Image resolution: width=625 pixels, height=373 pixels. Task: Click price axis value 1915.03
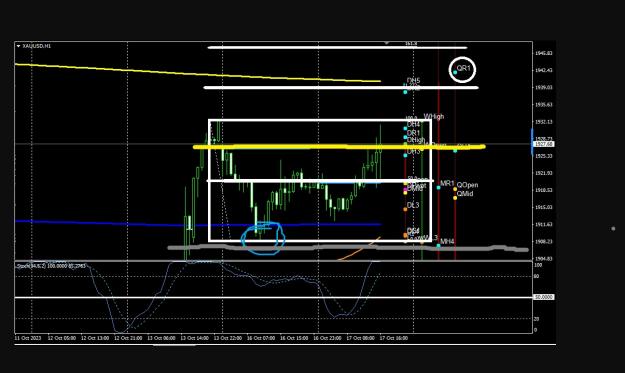click(x=544, y=207)
